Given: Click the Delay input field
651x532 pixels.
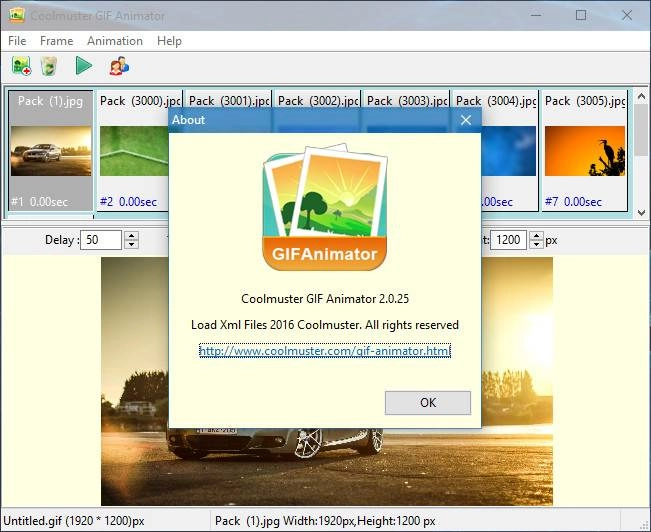Looking at the screenshot, I should 101,240.
